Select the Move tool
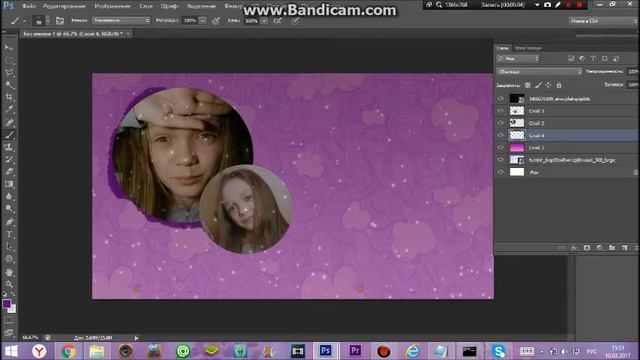 click(9, 48)
